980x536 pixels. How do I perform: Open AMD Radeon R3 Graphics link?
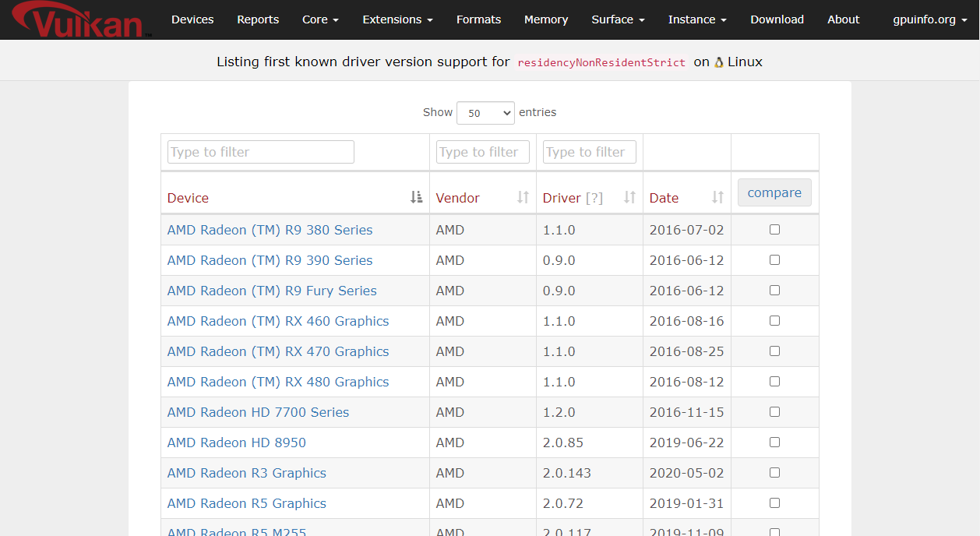click(247, 473)
